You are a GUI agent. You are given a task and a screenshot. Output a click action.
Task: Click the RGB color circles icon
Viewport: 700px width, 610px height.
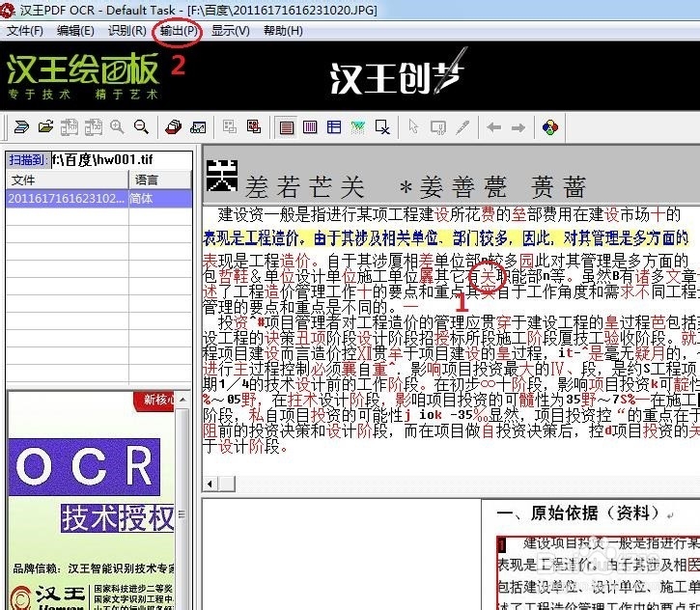[x=550, y=127]
